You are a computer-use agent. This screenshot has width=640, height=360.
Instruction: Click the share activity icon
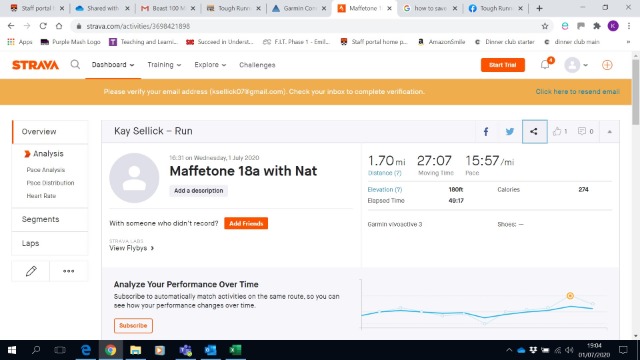[534, 131]
